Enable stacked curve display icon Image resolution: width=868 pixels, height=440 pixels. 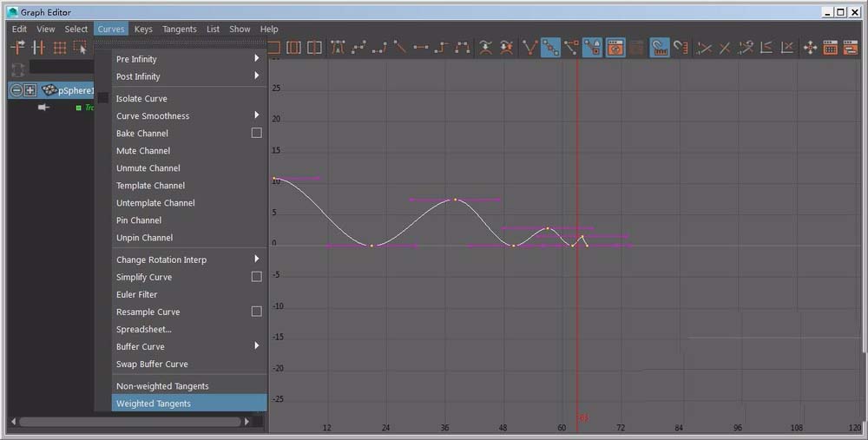coord(766,48)
